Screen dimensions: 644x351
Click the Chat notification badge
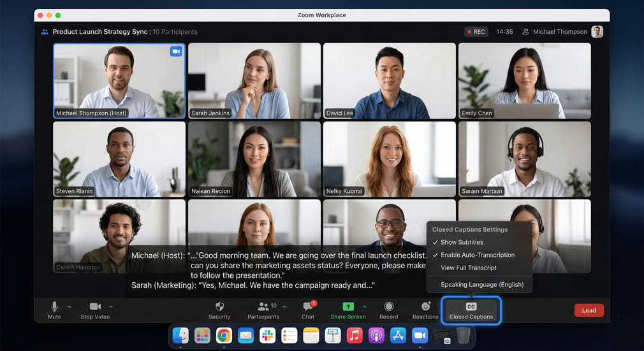point(314,303)
